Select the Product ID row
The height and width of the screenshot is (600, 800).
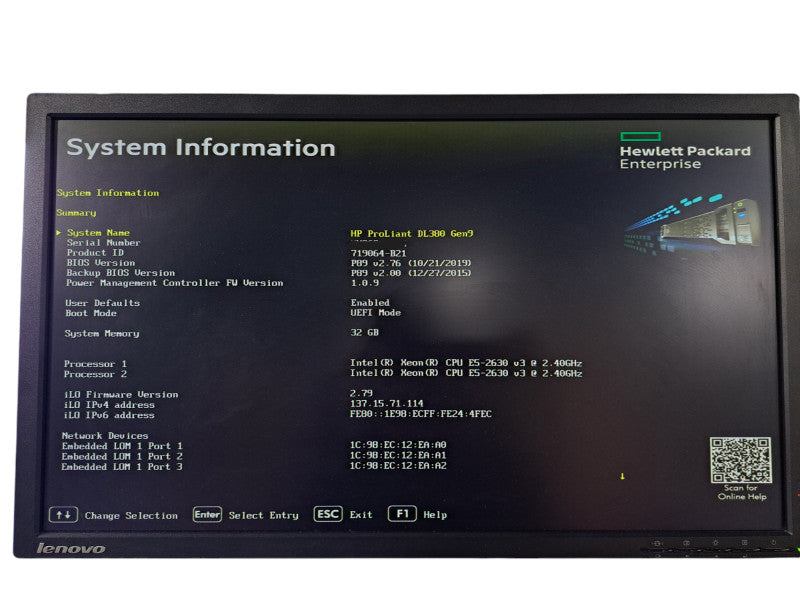[x=95, y=253]
